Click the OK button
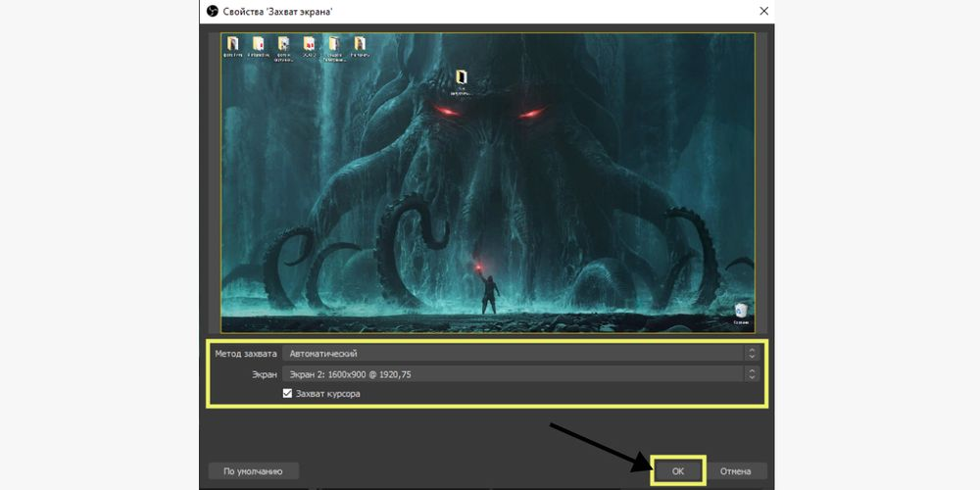Screen dimensions: 980x490 [678, 471]
